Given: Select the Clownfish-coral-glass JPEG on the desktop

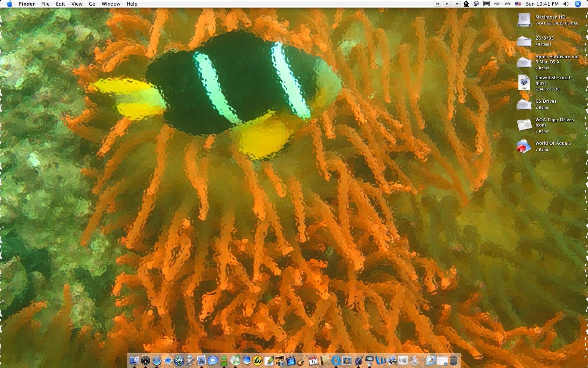Looking at the screenshot, I should coord(524,83).
